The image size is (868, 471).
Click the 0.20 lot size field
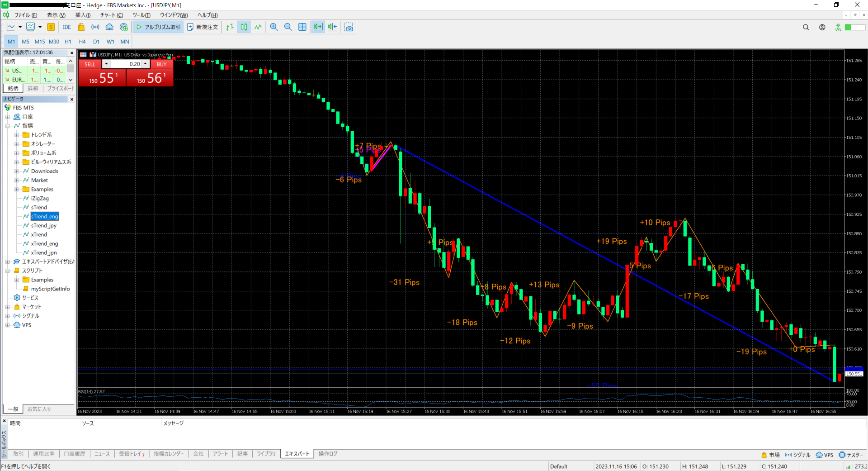127,64
